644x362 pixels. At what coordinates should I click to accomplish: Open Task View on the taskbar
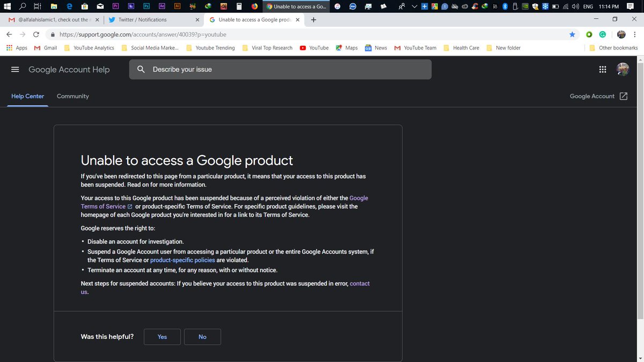pos(37,6)
